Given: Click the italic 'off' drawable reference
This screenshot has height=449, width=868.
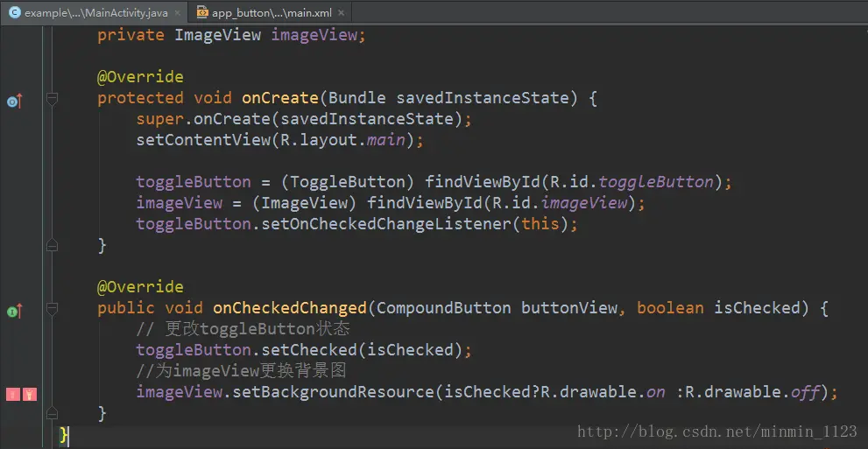Looking at the screenshot, I should pos(805,392).
